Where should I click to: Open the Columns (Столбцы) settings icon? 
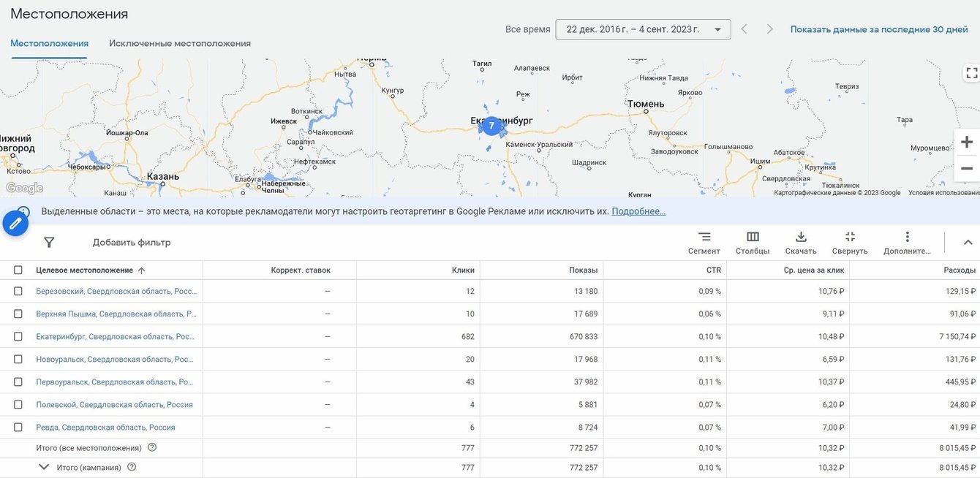753,238
